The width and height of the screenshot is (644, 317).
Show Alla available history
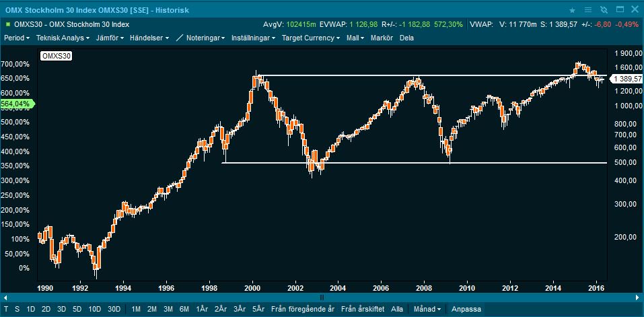pos(397,309)
